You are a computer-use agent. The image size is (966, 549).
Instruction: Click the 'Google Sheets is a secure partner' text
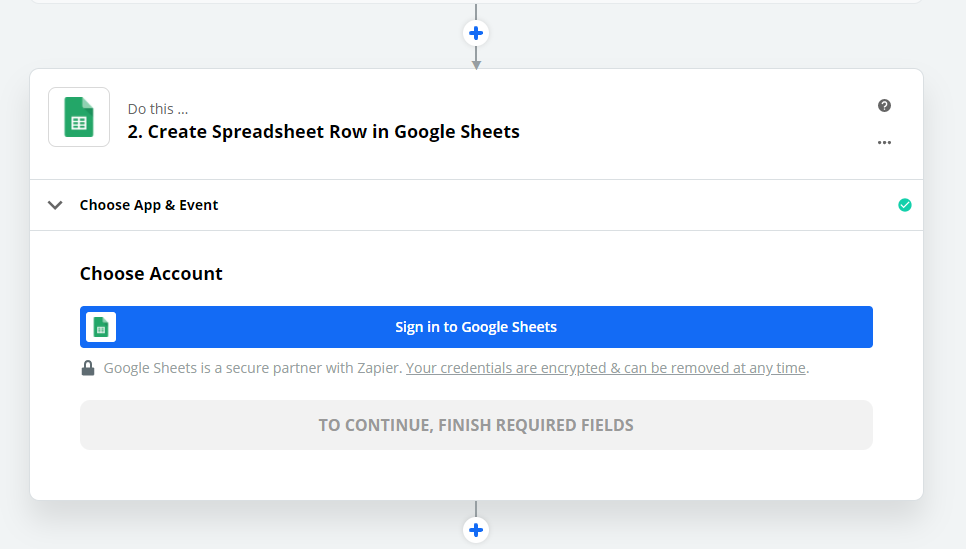(x=253, y=368)
